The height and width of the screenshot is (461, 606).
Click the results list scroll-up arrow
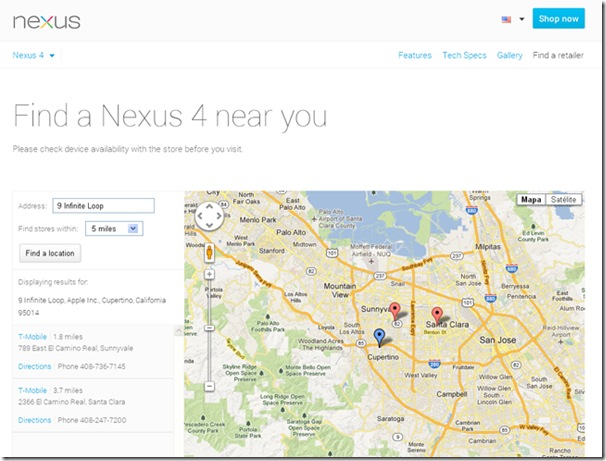point(178,331)
